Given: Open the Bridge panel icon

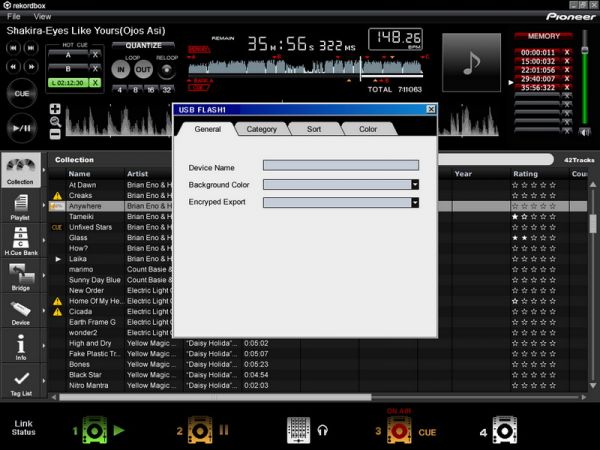Looking at the screenshot, I should click(x=21, y=276).
